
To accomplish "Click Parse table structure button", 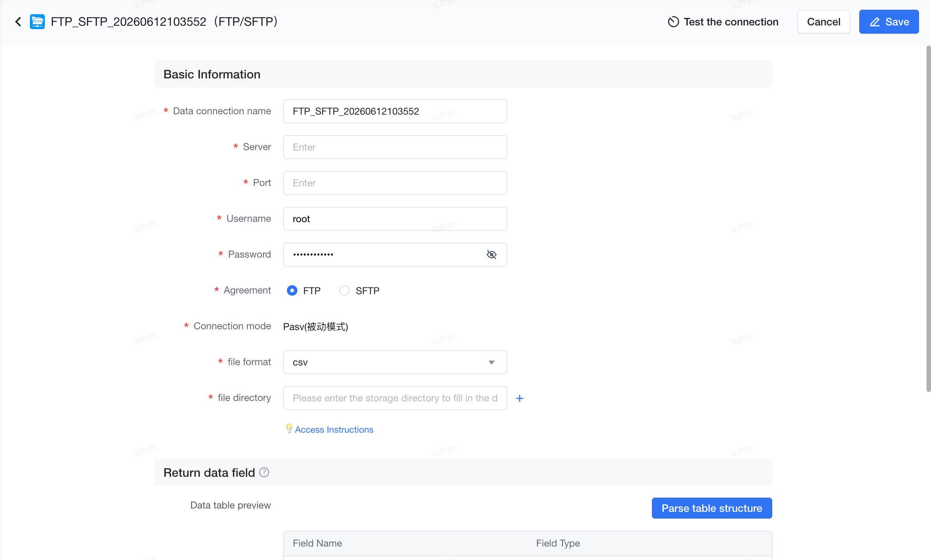I will point(712,508).
